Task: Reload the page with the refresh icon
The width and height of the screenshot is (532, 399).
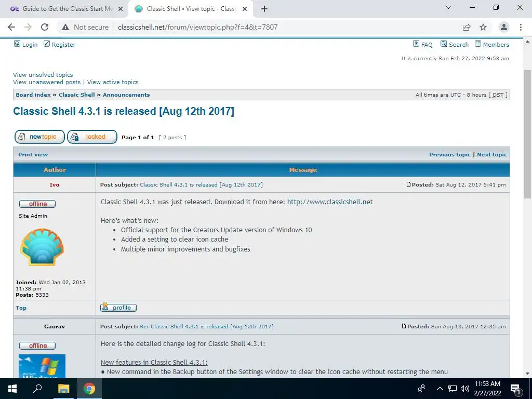Action: pyautogui.click(x=45, y=27)
